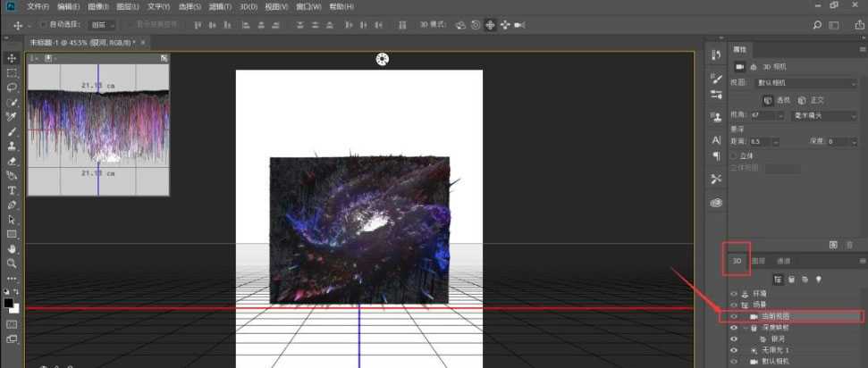Select the Hand tool
The image size is (868, 368).
coord(13,248)
